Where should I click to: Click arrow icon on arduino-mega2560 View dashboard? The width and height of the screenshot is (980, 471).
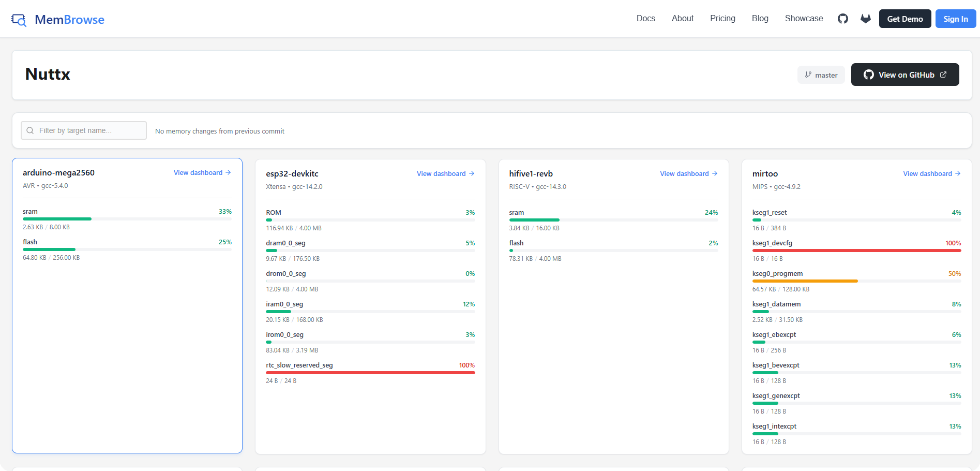point(228,172)
